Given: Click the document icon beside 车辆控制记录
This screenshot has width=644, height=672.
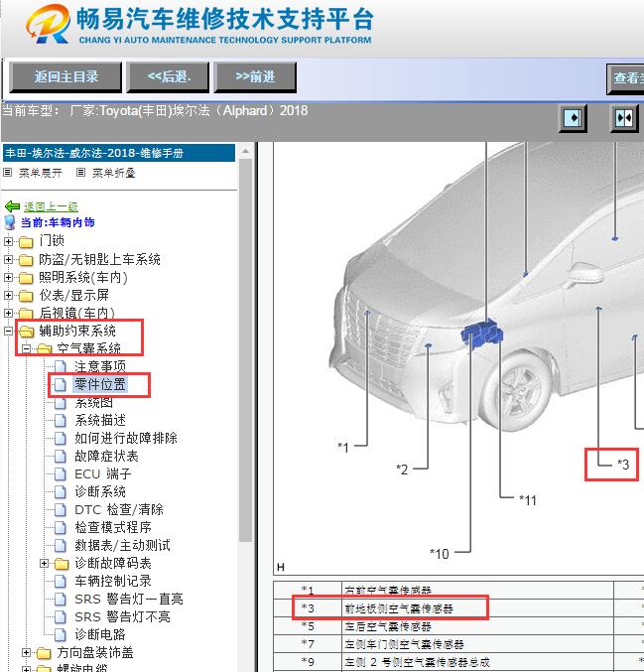Looking at the screenshot, I should (60, 581).
